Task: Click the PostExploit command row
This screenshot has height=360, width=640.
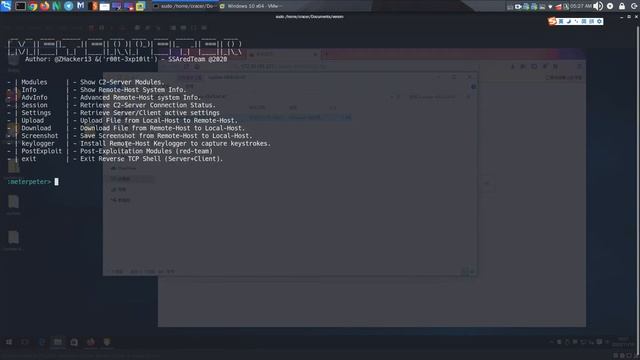Action: pyautogui.click(x=110, y=151)
